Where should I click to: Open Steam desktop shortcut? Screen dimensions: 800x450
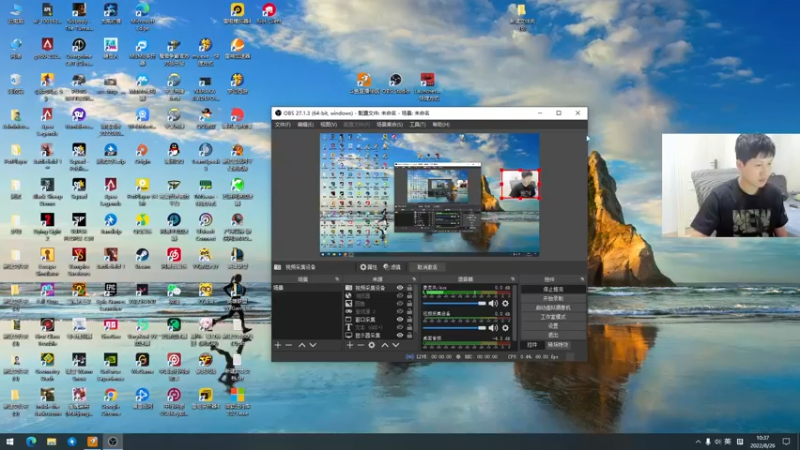(x=142, y=258)
